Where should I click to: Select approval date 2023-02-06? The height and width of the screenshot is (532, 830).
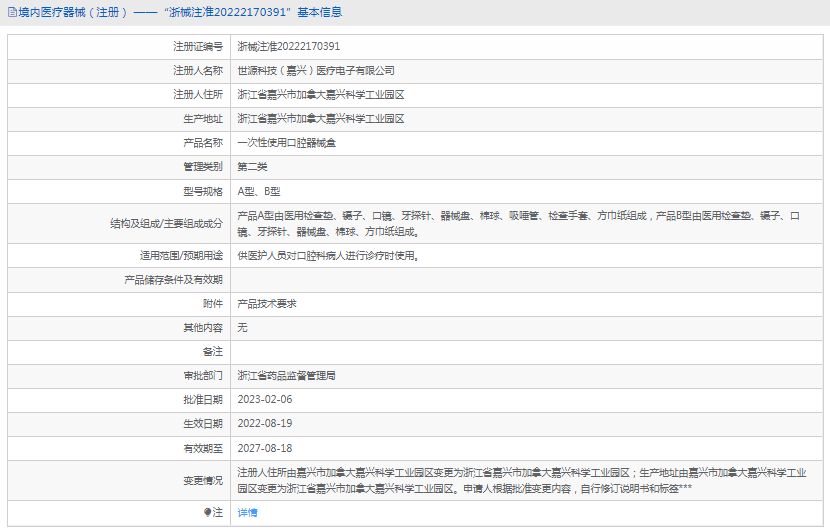(x=265, y=400)
